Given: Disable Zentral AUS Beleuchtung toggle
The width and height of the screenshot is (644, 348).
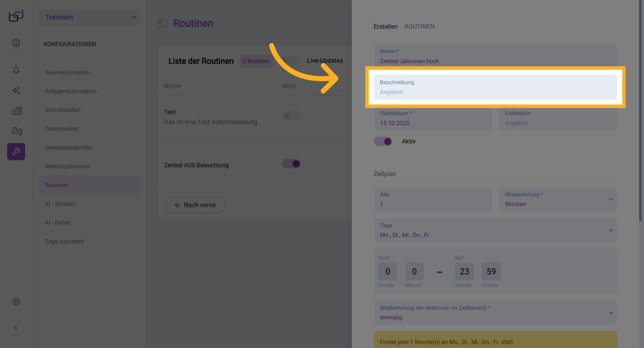Looking at the screenshot, I should click(x=291, y=164).
